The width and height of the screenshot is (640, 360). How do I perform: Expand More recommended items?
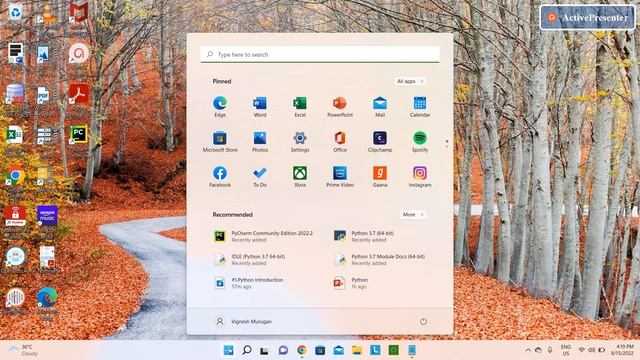(x=413, y=214)
